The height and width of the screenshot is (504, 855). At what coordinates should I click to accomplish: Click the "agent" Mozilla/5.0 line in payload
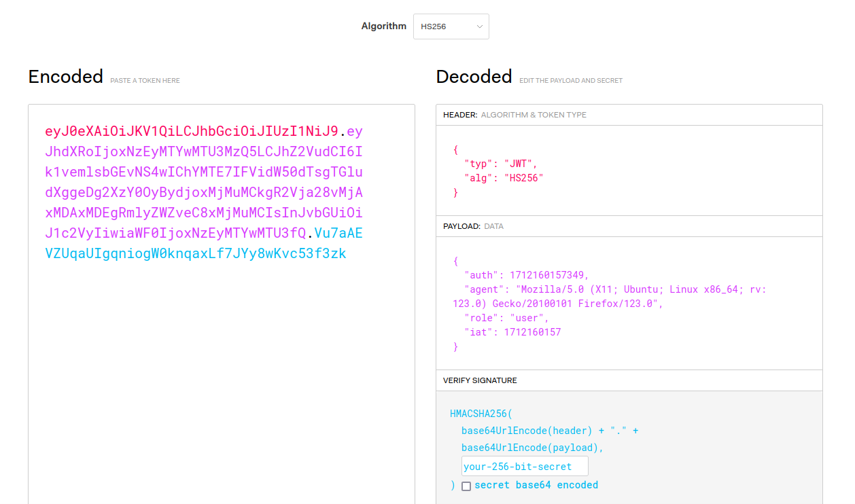click(615, 289)
